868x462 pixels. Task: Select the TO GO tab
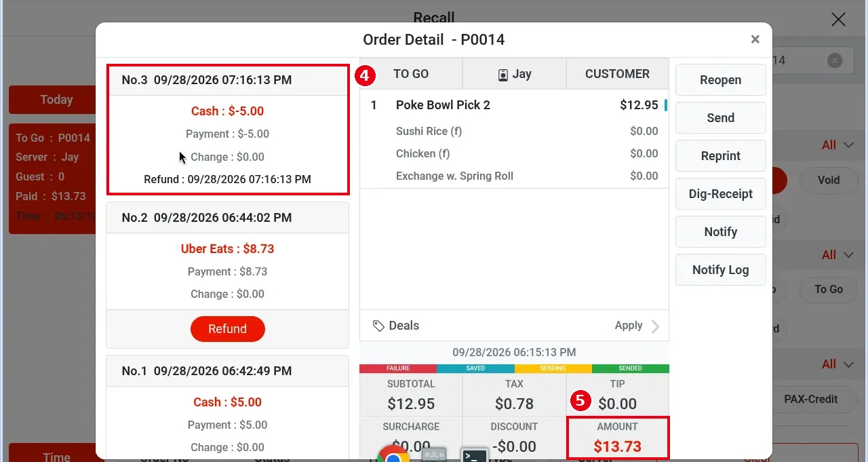(411, 74)
